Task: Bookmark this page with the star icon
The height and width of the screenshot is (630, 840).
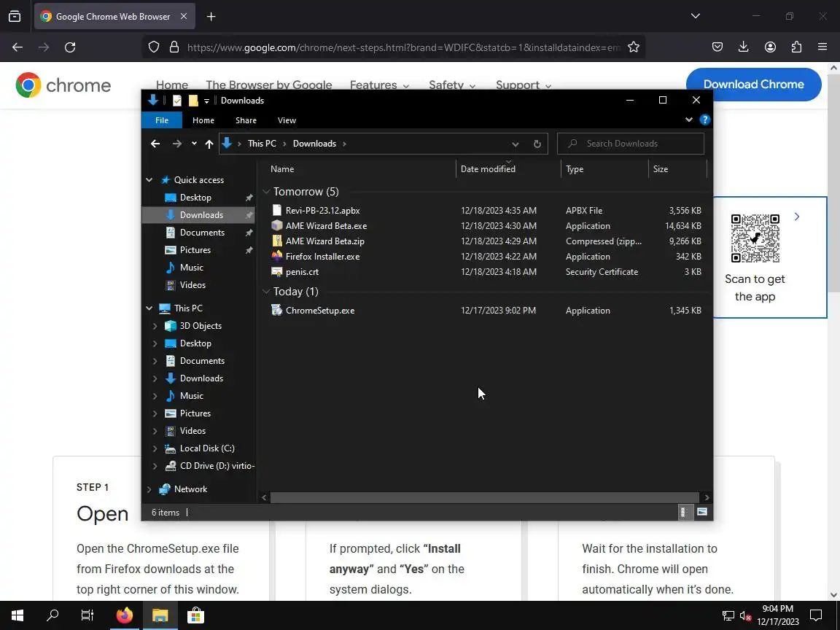Action: pyautogui.click(x=633, y=47)
